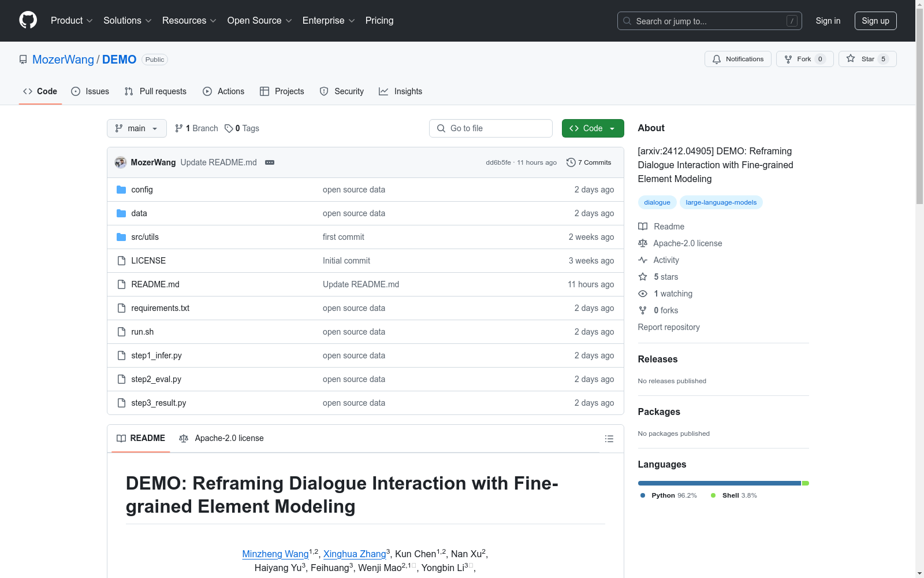Click the LICENSE file icon
This screenshot has height=578, width=924.
point(121,261)
